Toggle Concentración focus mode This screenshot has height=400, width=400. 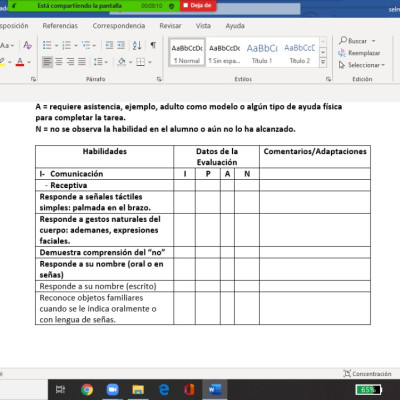tap(367, 374)
